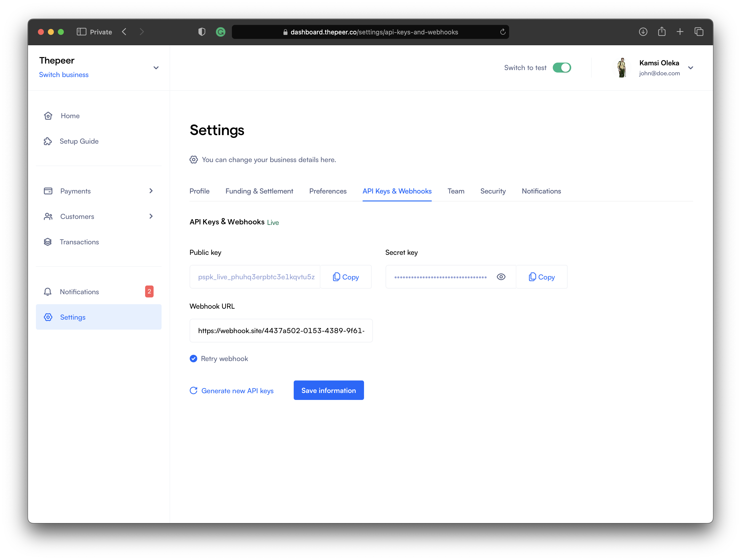The width and height of the screenshot is (741, 560).
Task: Open the Home sidebar icon
Action: (48, 116)
